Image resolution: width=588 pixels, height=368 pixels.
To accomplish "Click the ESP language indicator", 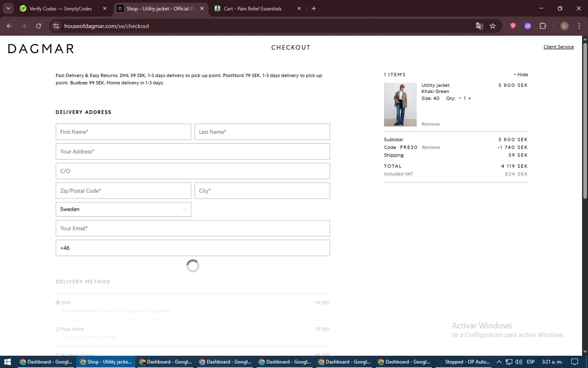I will (531, 362).
